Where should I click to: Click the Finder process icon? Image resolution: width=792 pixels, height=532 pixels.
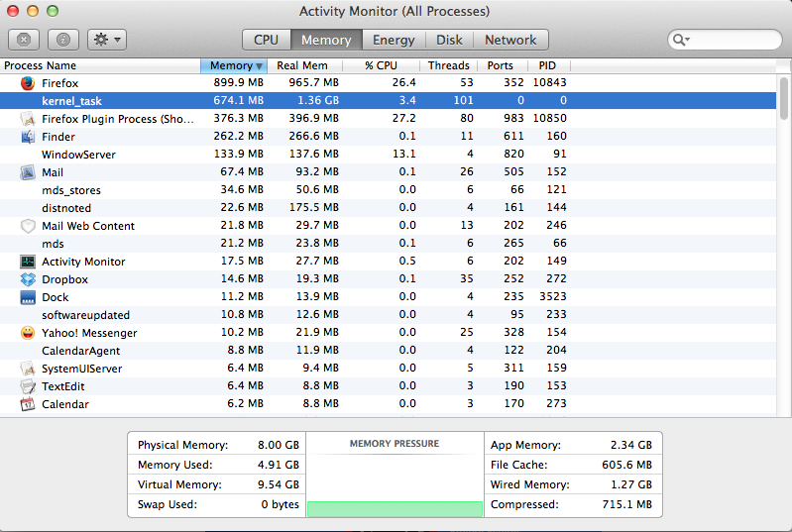pyautogui.click(x=28, y=137)
